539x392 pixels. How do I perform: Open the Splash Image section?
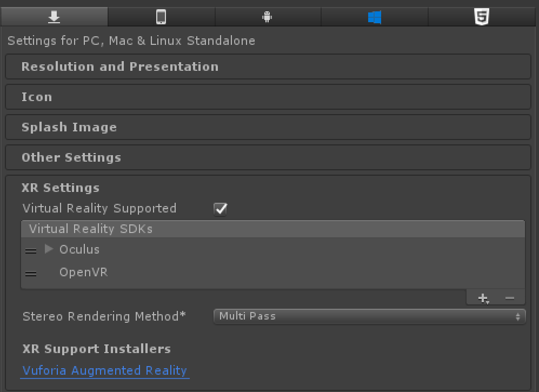(69, 127)
